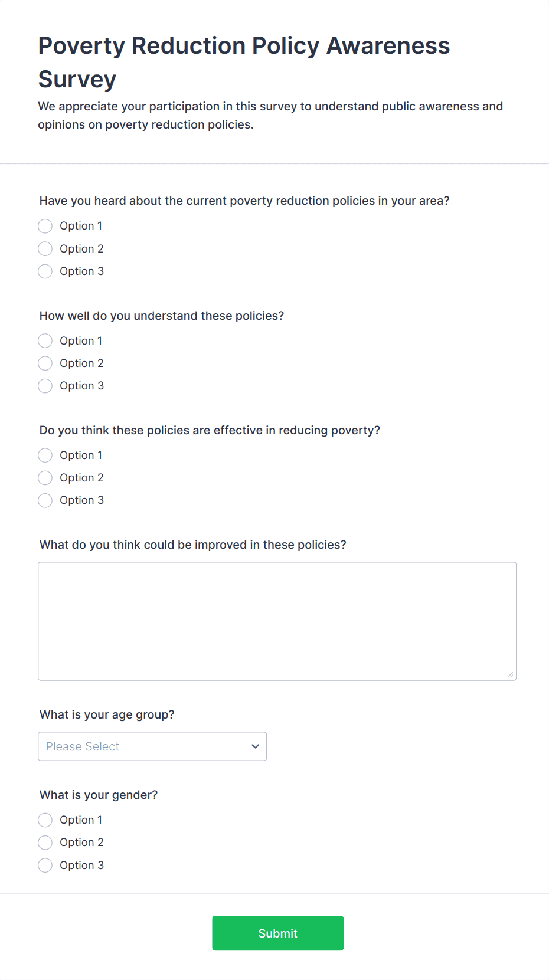Viewport: 549px width, 980px height.
Task: Click the policy improvement text area
Action: tap(277, 621)
